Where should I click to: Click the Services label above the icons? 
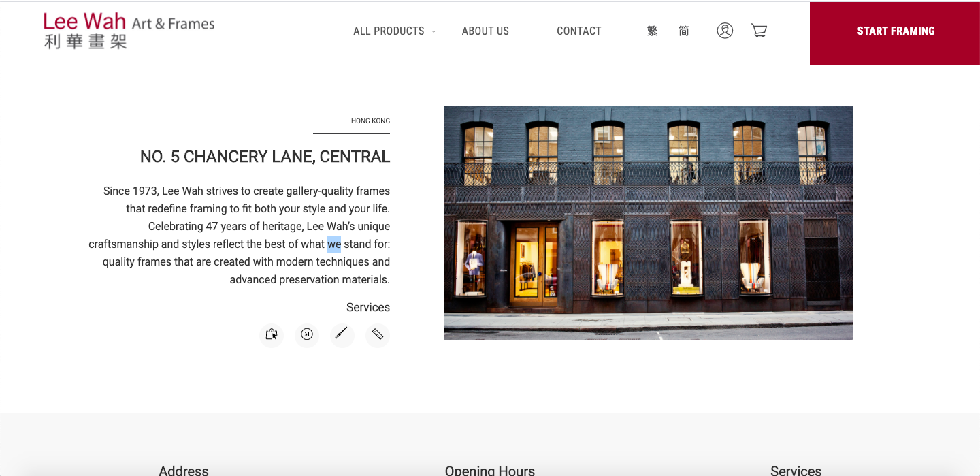click(367, 307)
